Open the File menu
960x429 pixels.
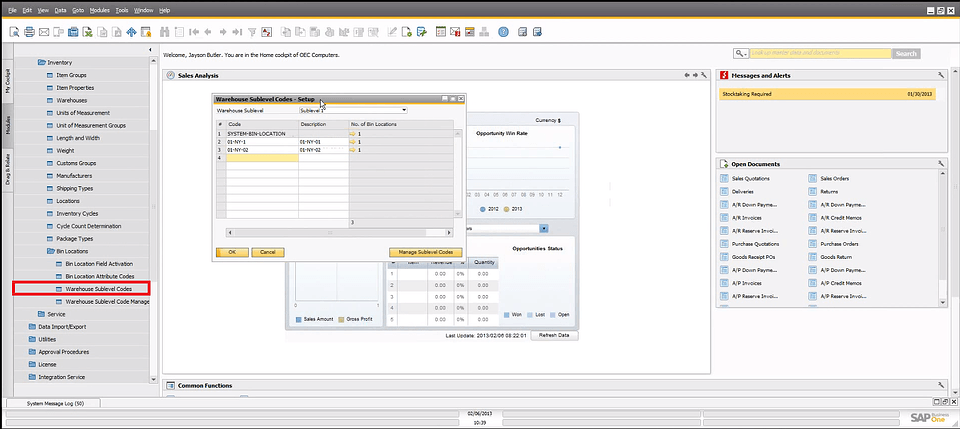[x=12, y=10]
